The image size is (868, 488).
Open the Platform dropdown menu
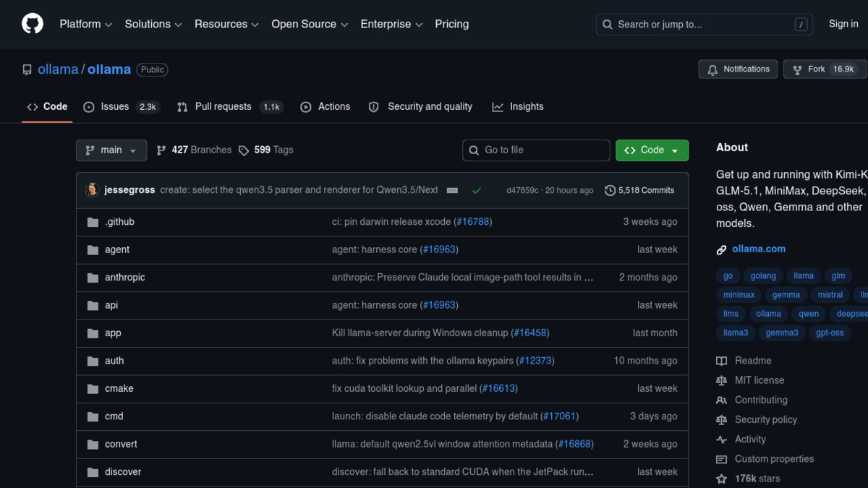85,24
